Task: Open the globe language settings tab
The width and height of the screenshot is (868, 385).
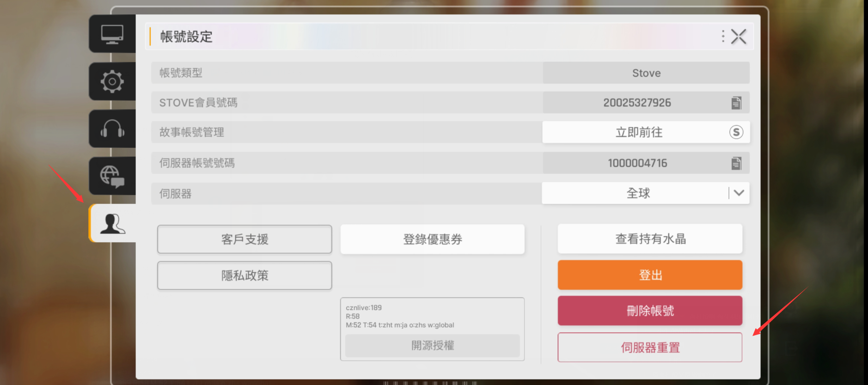Action: point(112,176)
